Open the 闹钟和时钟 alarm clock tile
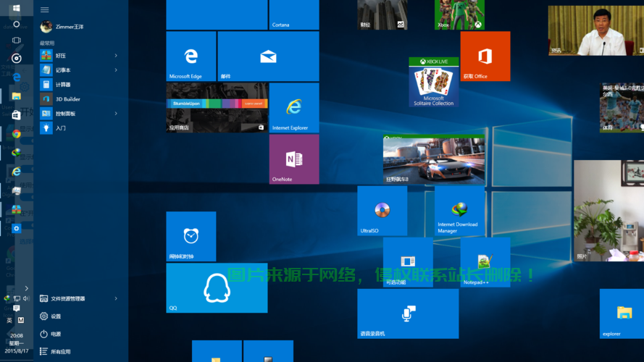Screen dimensions: 644x362 tap(191, 237)
